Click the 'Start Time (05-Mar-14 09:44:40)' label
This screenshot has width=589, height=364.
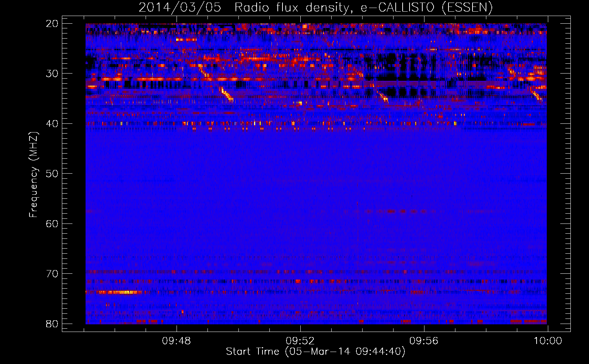click(316, 352)
